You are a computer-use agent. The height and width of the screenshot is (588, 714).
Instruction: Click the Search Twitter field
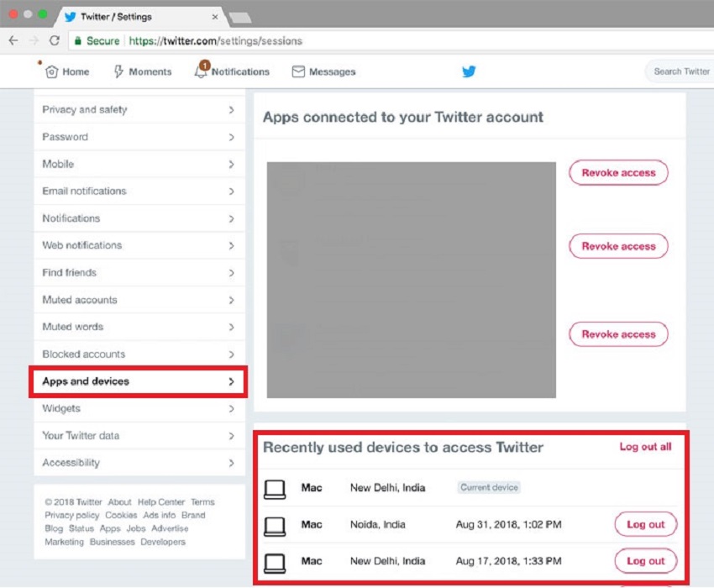pyautogui.click(x=680, y=71)
